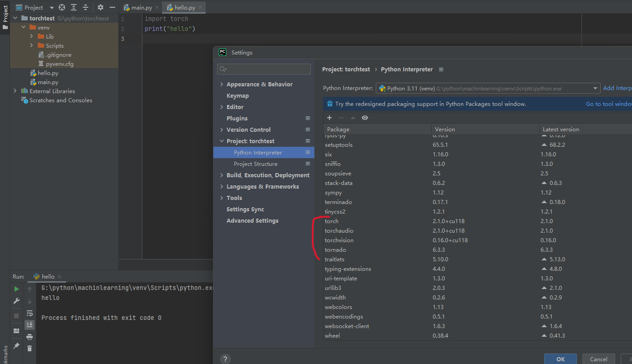Open Project Structure settings

coord(264,164)
